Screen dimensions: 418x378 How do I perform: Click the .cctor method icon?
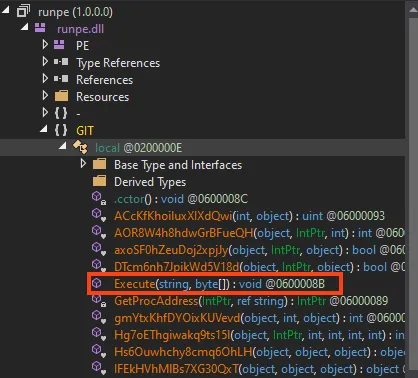click(x=99, y=198)
